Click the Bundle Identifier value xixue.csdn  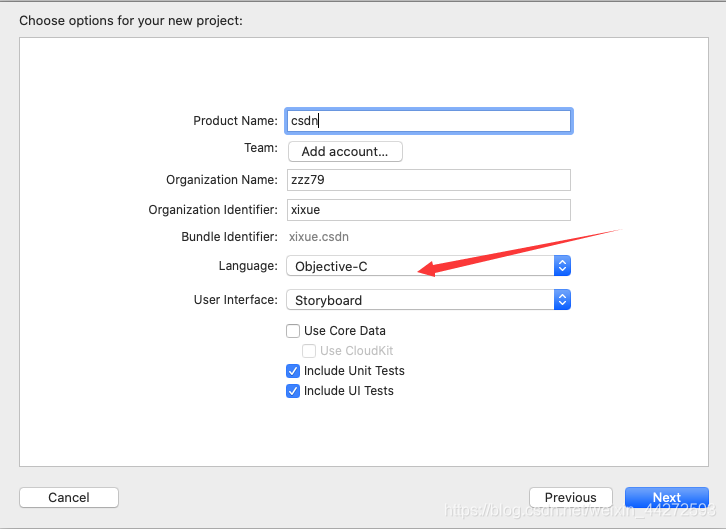coord(318,237)
